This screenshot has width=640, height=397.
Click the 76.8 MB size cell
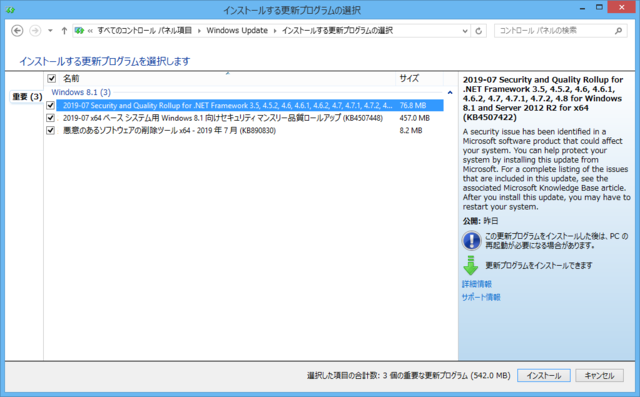pos(413,105)
